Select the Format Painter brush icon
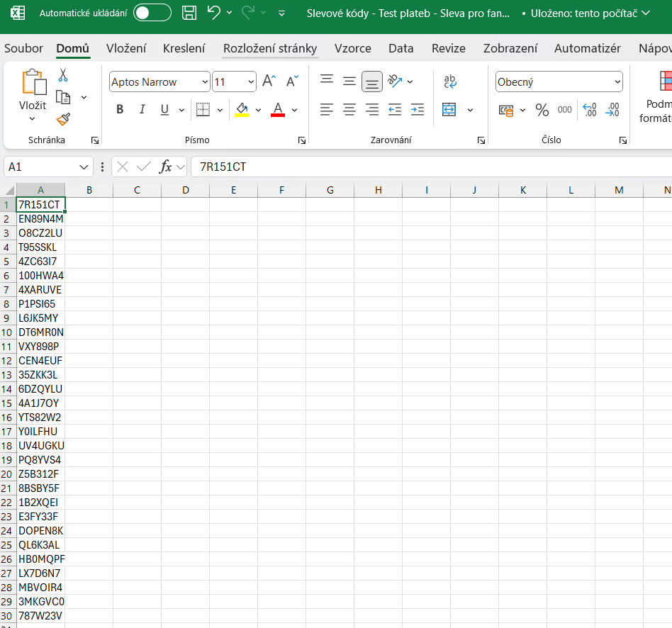The width and height of the screenshot is (672, 628). click(x=63, y=118)
